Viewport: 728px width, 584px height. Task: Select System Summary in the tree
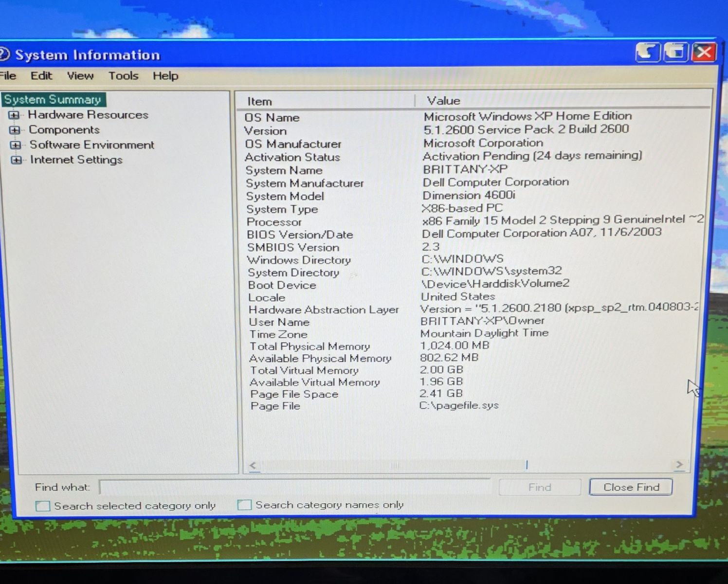[x=53, y=100]
